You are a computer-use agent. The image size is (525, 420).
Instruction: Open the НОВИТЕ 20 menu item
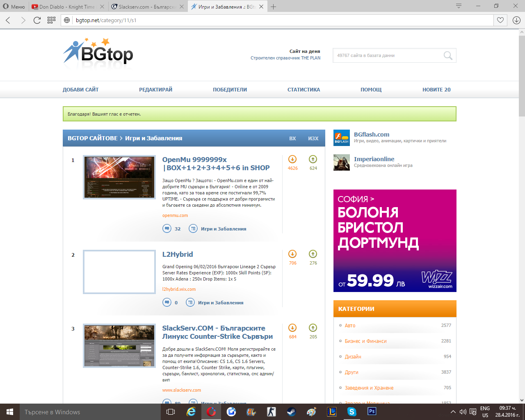point(436,89)
